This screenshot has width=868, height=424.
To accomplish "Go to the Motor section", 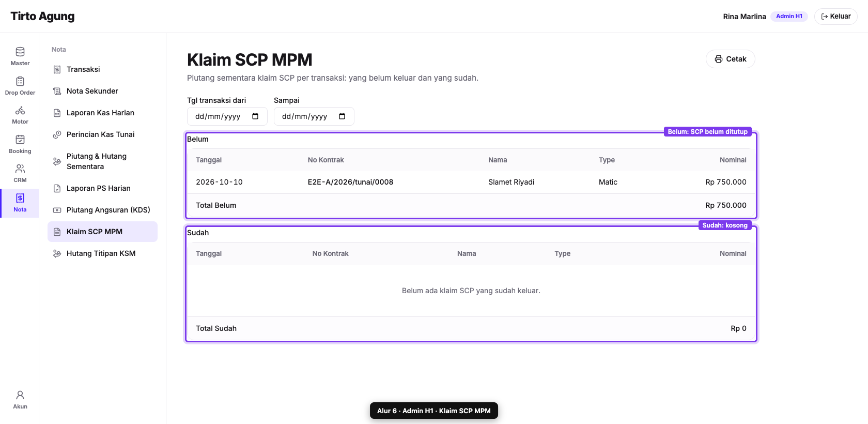I will coord(20,115).
